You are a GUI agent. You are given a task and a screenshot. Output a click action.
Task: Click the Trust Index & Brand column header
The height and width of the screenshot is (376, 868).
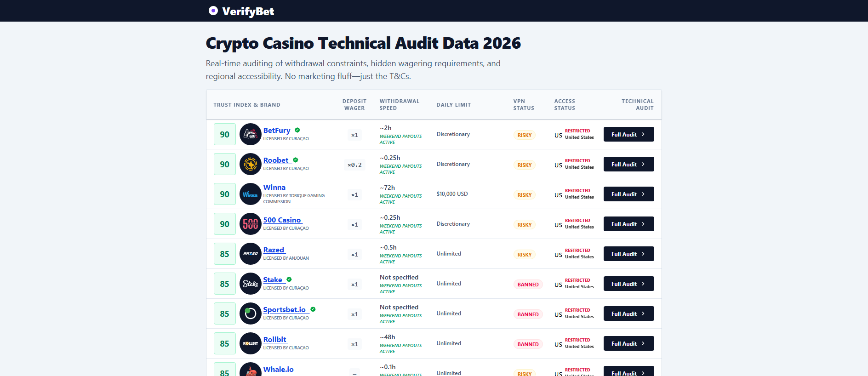point(247,105)
